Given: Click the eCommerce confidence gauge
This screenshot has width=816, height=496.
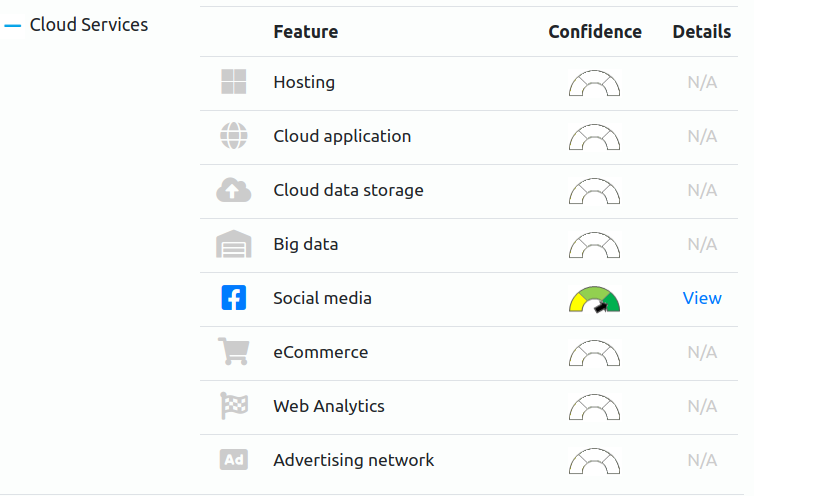Looking at the screenshot, I should tap(594, 353).
